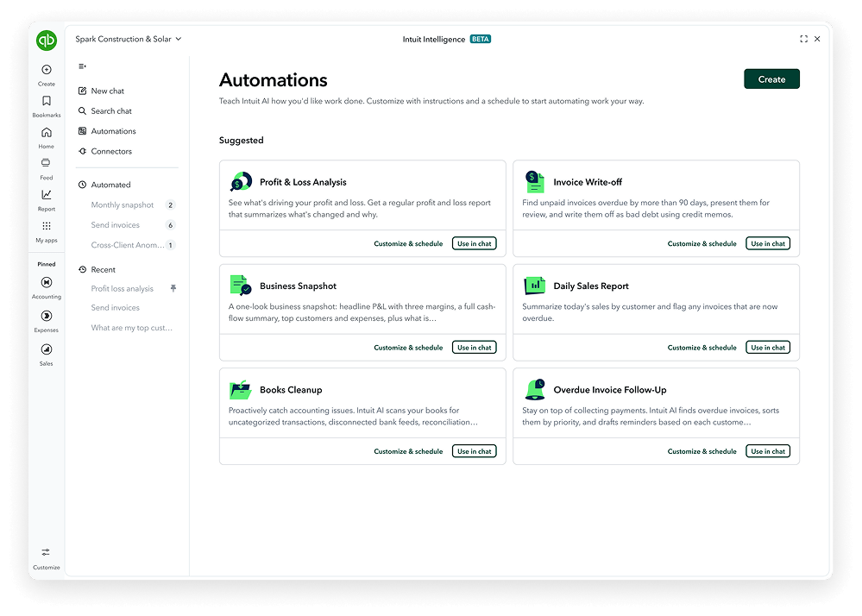
Task: Open Search chat
Action: coord(105,111)
